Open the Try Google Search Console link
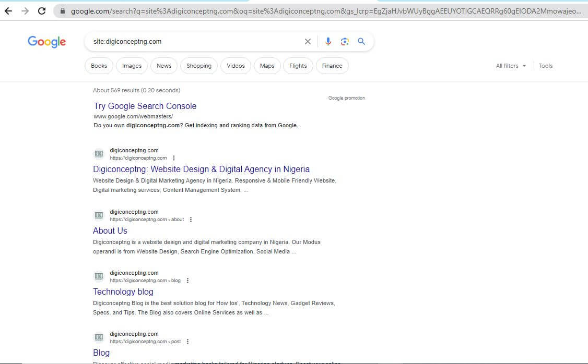The height and width of the screenshot is (364, 588). click(145, 106)
